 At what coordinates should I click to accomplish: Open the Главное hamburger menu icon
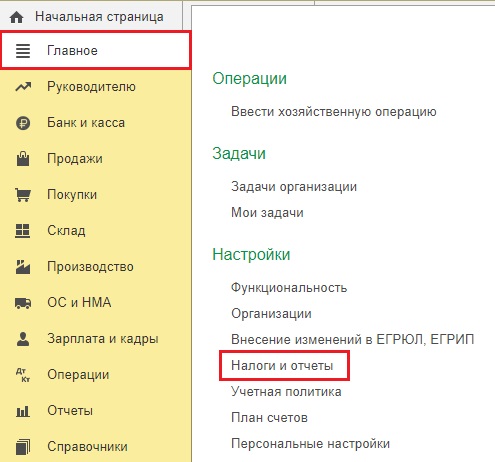[x=23, y=51]
